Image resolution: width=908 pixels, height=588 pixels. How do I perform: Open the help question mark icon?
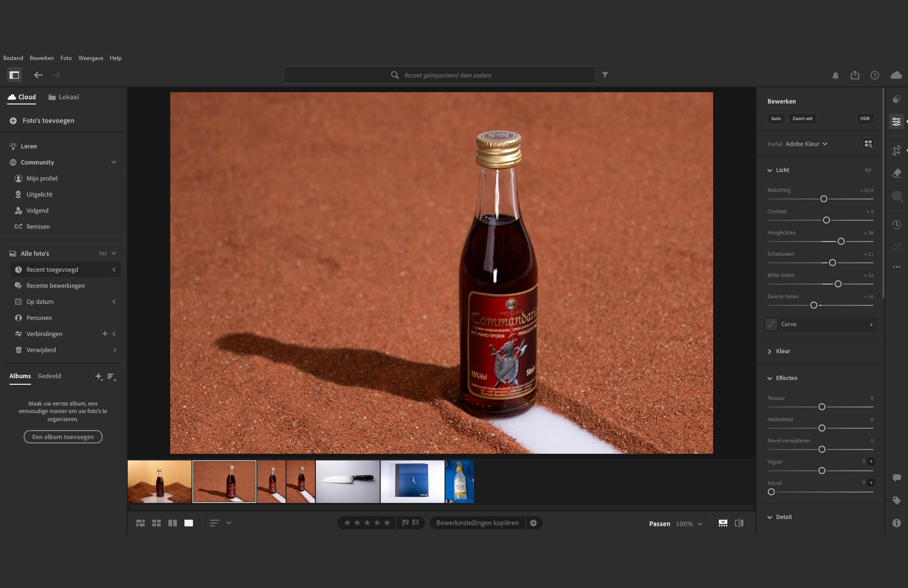875,75
